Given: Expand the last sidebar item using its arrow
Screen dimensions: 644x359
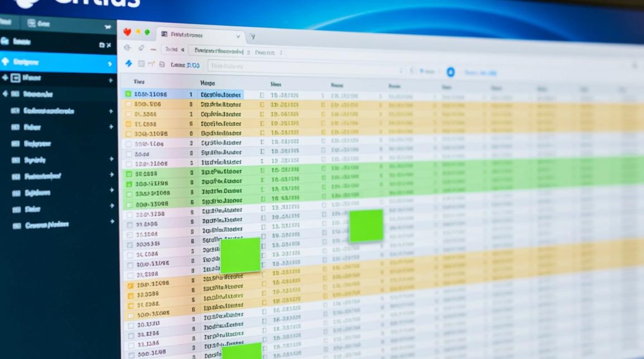Looking at the screenshot, I should coord(112,222).
